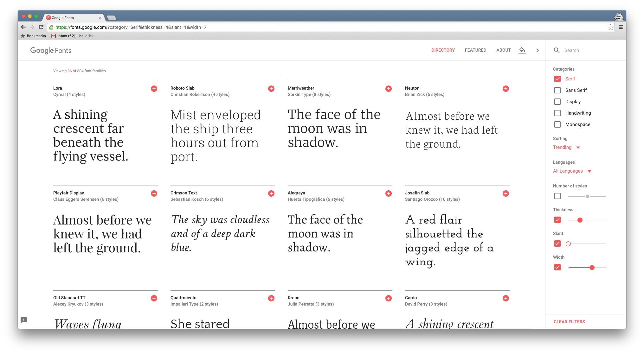Open the Gmail Inbox bookmark
The height and width of the screenshot is (354, 644).
pos(72,36)
